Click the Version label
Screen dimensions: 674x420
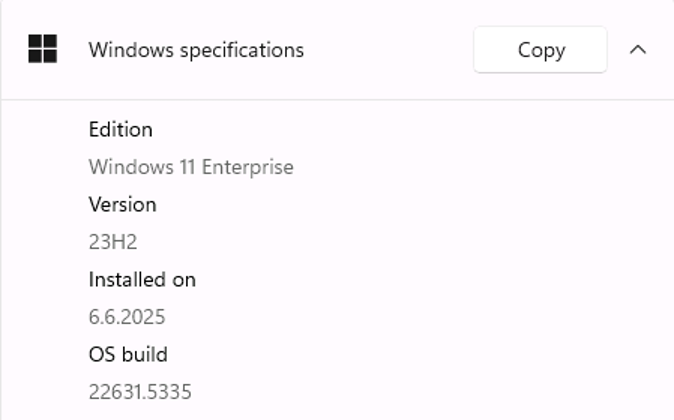tap(123, 205)
